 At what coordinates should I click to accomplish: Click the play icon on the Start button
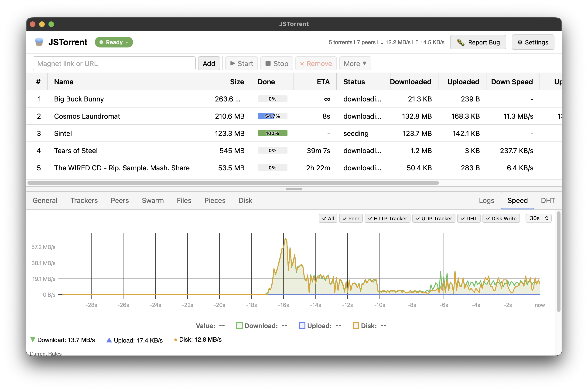[233, 64]
